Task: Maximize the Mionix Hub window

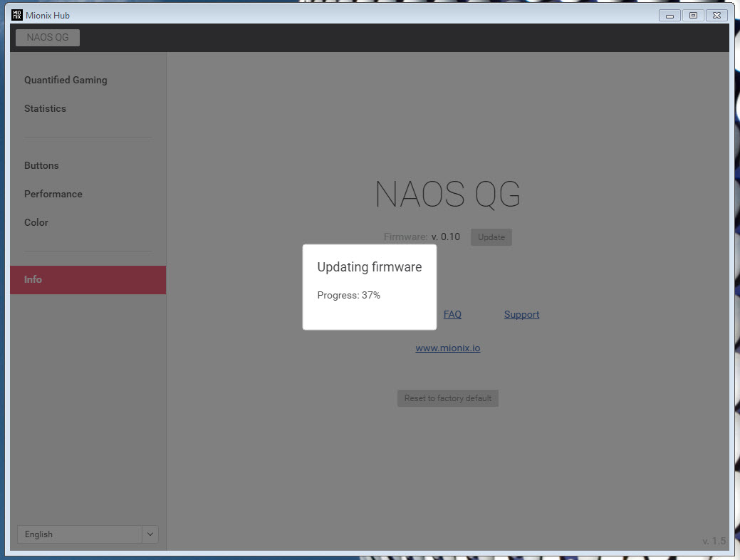Action: coord(693,16)
